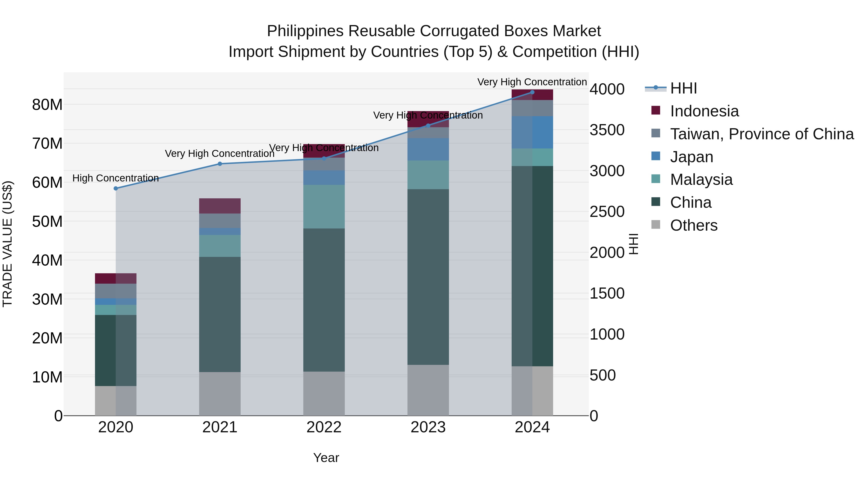Viewport: 868px width, 488px height.
Task: Click the 2020 x-axis label
Action: point(116,427)
